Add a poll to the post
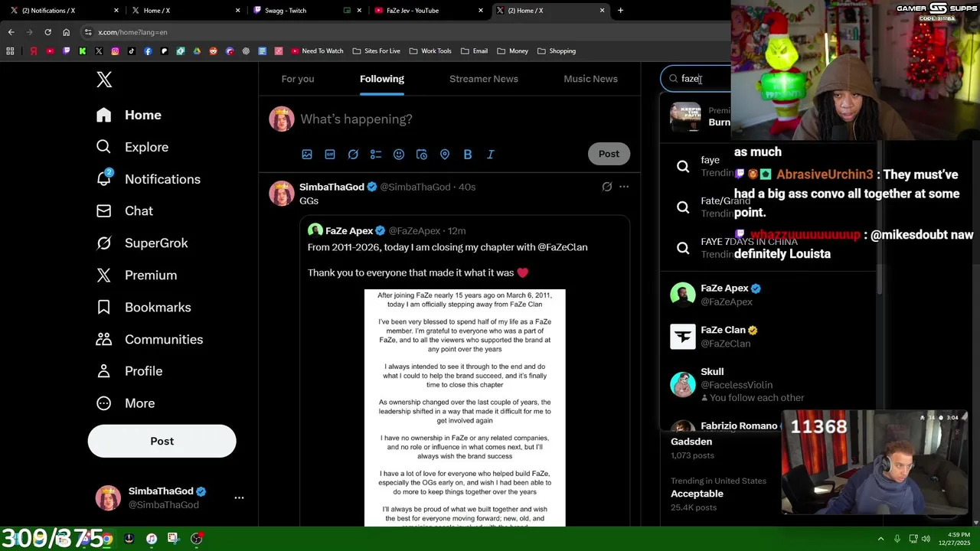 pyautogui.click(x=376, y=155)
